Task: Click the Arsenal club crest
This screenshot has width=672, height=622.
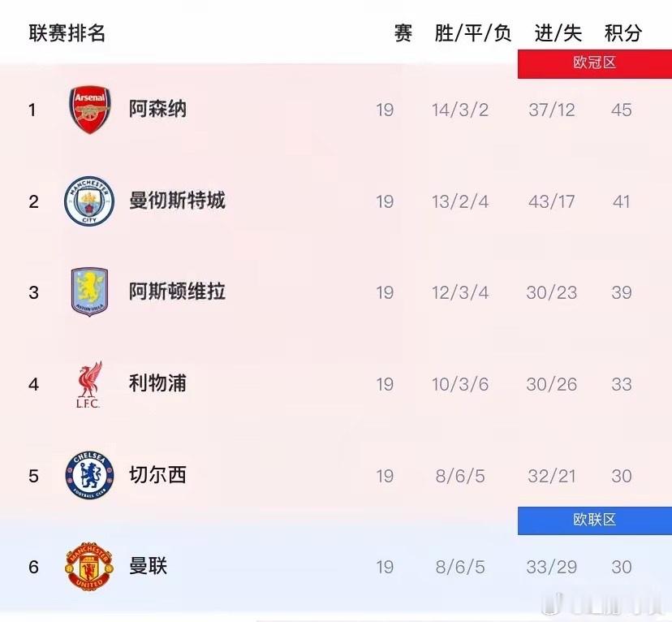Action: pos(89,109)
